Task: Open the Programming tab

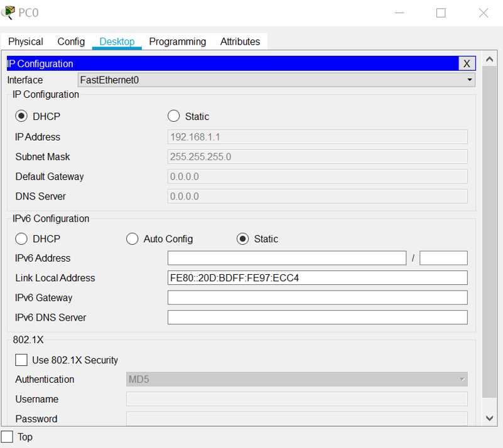Action: (177, 41)
